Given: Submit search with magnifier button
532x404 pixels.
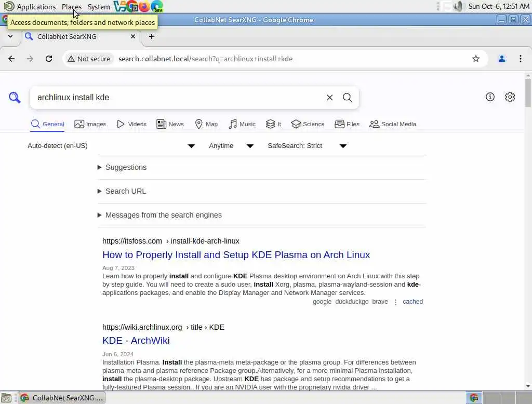Looking at the screenshot, I should pyautogui.click(x=347, y=97).
